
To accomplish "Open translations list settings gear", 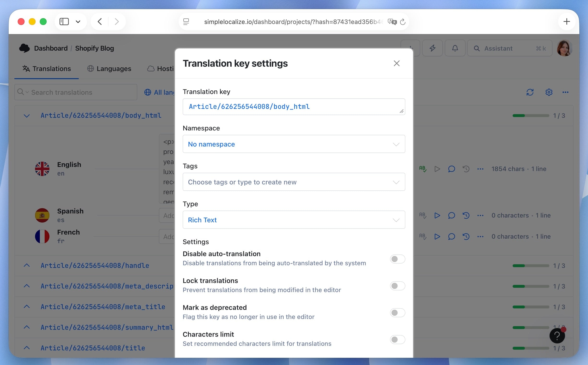I will point(549,92).
